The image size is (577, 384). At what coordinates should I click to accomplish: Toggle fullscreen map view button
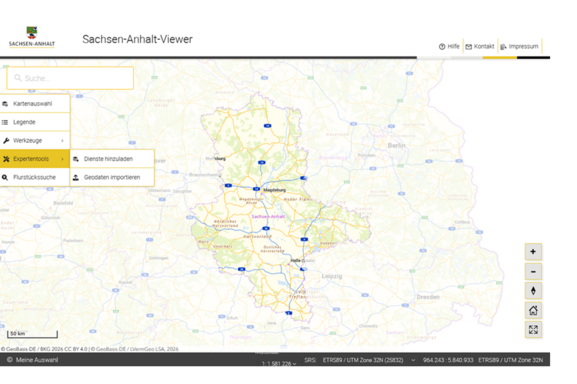click(533, 330)
